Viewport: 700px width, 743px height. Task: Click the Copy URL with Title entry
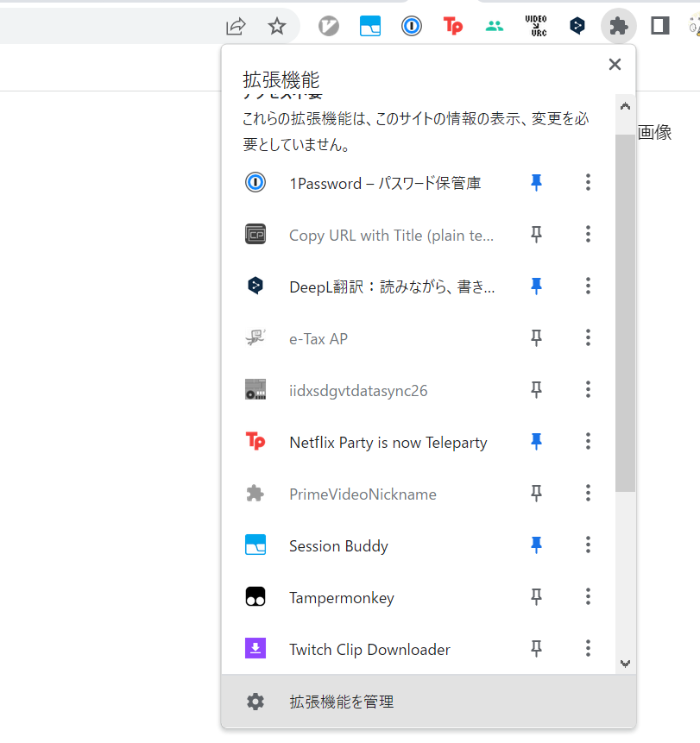point(392,236)
